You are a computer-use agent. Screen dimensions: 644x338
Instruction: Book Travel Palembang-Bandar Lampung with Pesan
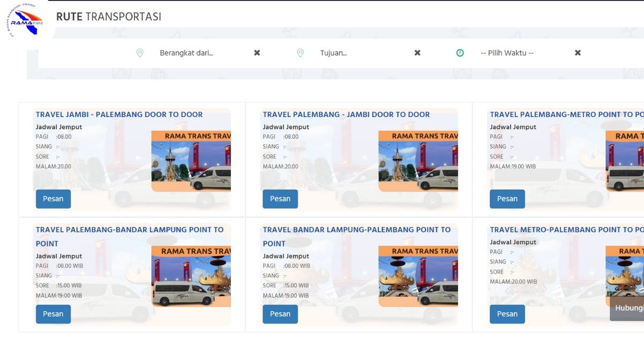point(53,314)
